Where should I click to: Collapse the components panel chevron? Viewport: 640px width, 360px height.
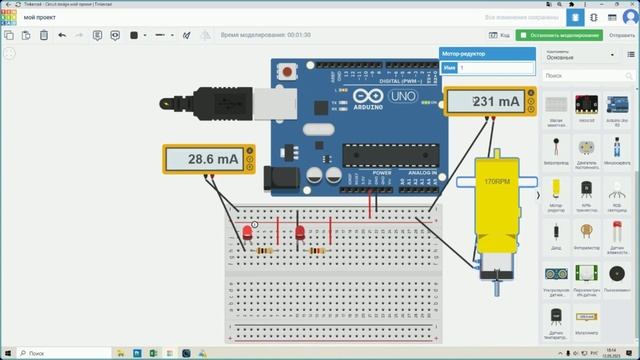[538, 196]
